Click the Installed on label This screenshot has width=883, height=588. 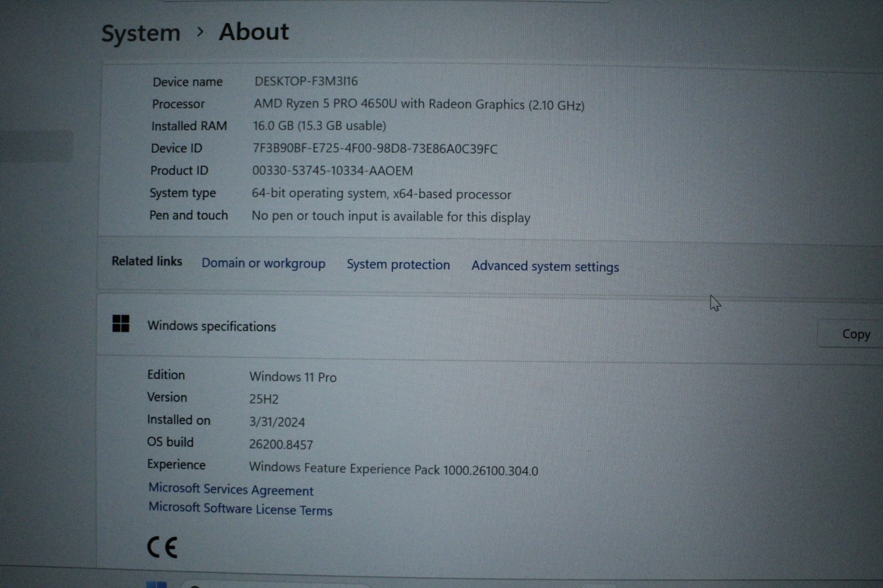pyautogui.click(x=179, y=420)
